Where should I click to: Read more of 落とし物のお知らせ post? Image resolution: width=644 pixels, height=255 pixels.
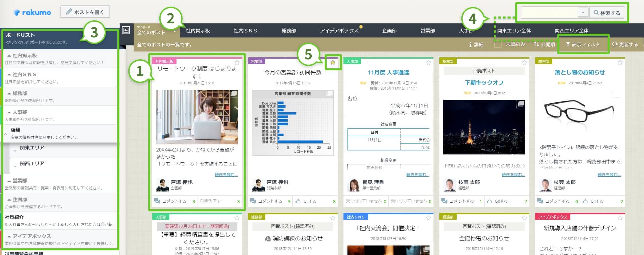pyautogui.click(x=609, y=175)
